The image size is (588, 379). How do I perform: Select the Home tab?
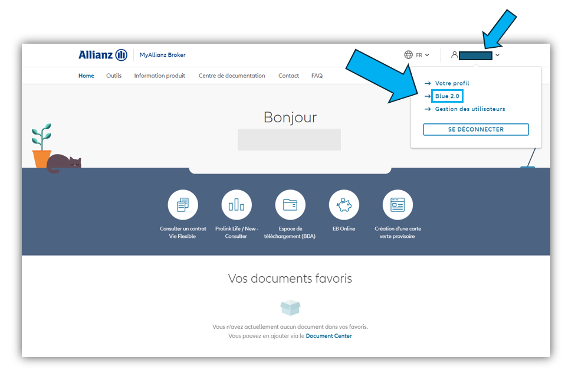86,76
